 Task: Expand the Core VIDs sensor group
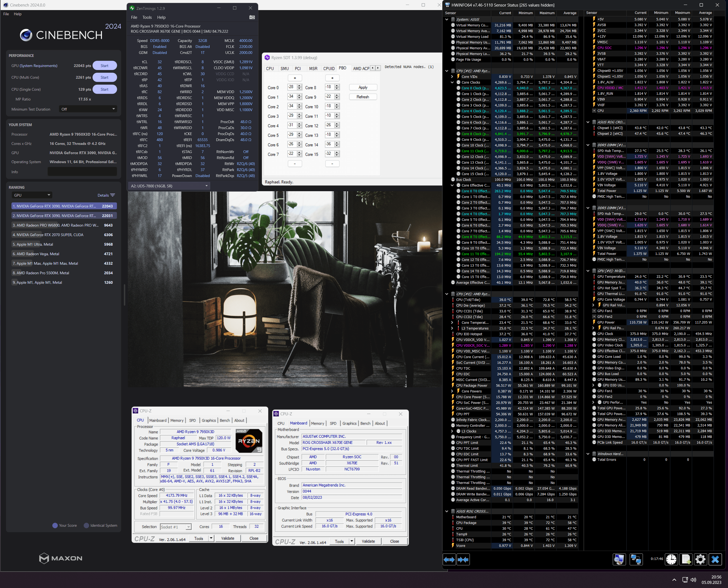coord(452,77)
